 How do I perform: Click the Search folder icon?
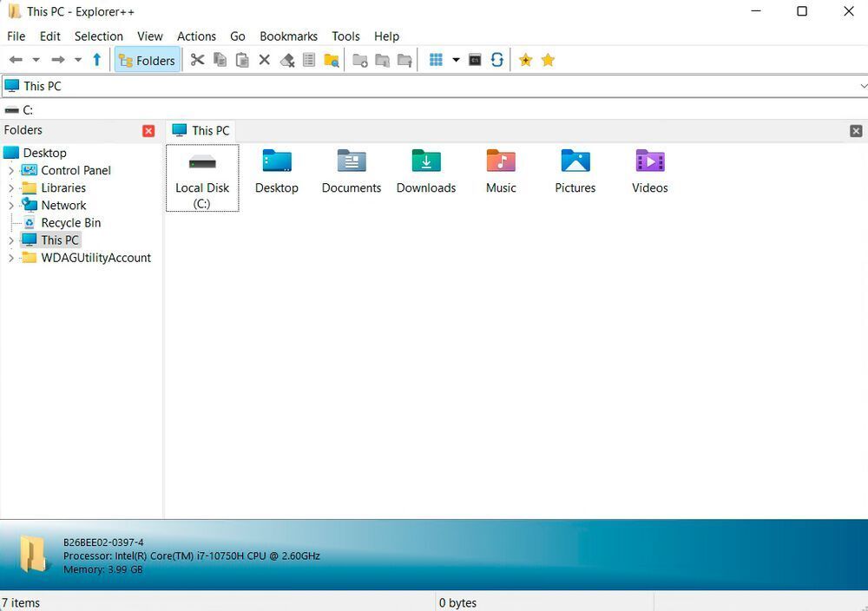pyautogui.click(x=332, y=60)
